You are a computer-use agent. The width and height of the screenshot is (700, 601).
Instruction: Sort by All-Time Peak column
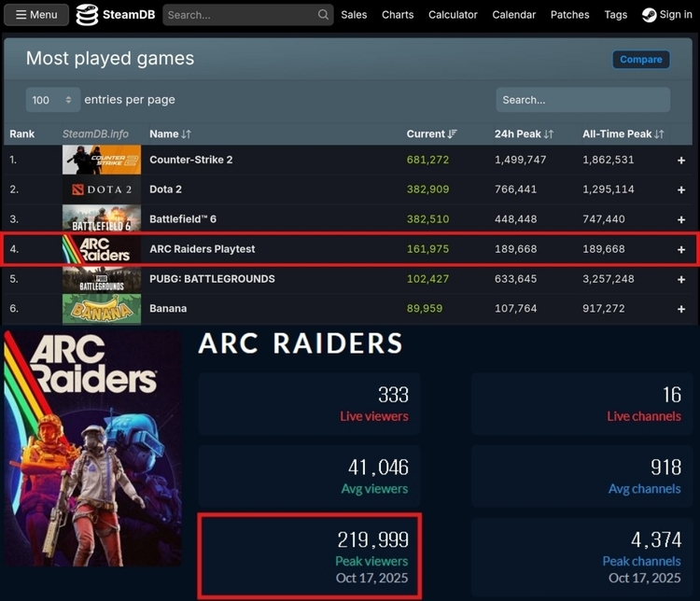(x=659, y=134)
